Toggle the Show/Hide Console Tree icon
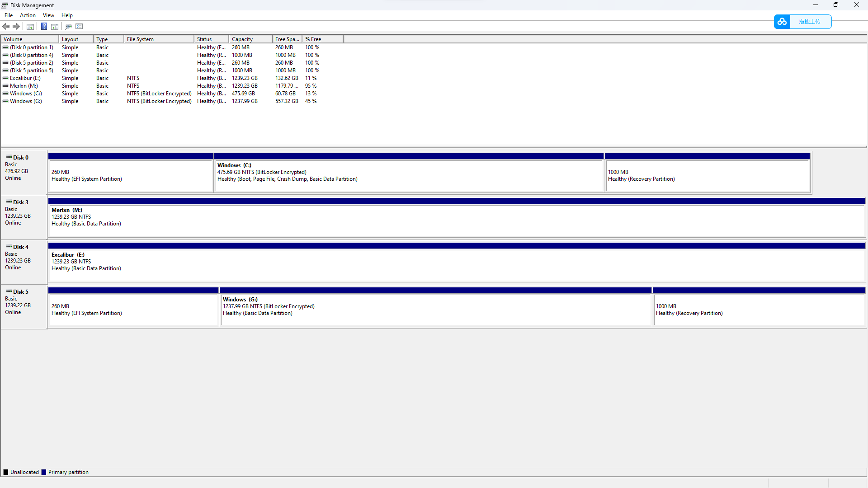Image resolution: width=868 pixels, height=488 pixels. 30,26
